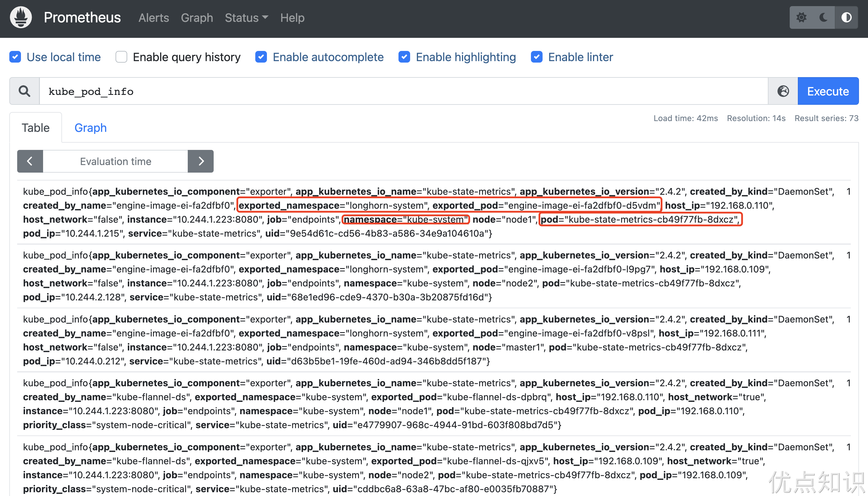868x496 pixels.
Task: Click exported_pod engine-image-ei-fa2dfbf0-v8psl label
Action: pos(543,333)
